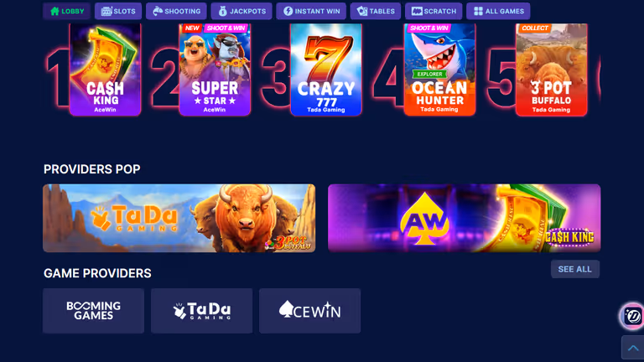Launch the Cash King game
The height and width of the screenshot is (362, 644).
(105, 70)
